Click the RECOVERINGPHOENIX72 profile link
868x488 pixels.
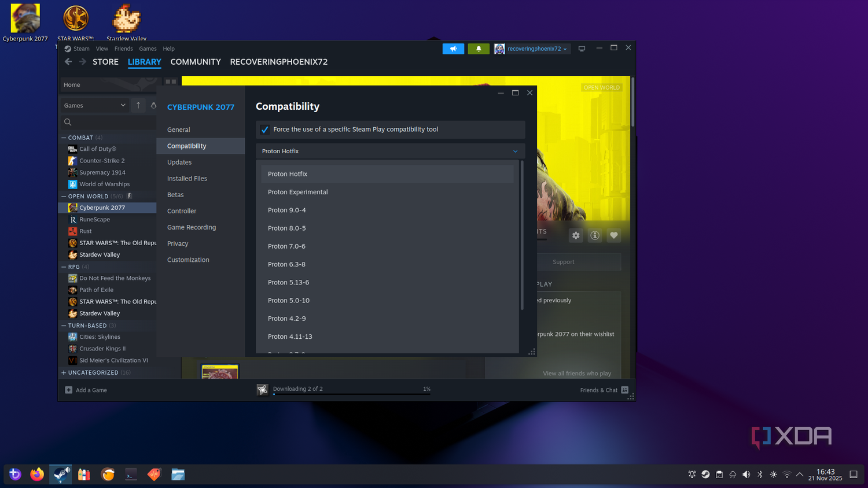point(279,62)
